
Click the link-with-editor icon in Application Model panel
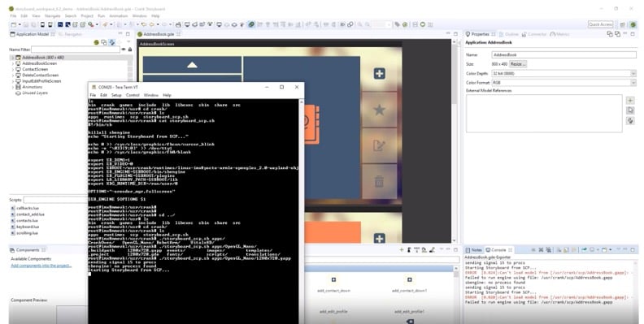[111, 42]
